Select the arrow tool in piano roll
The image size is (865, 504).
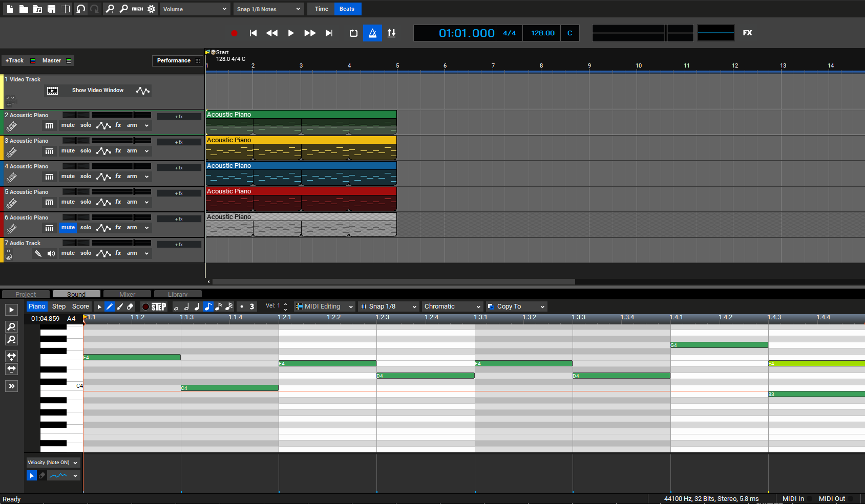click(99, 306)
